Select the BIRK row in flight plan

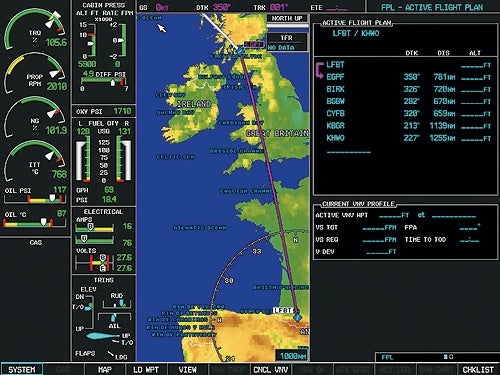(408, 89)
